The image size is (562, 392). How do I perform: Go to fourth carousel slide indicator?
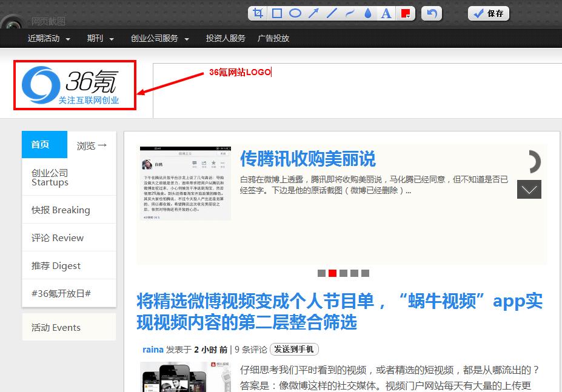(354, 273)
